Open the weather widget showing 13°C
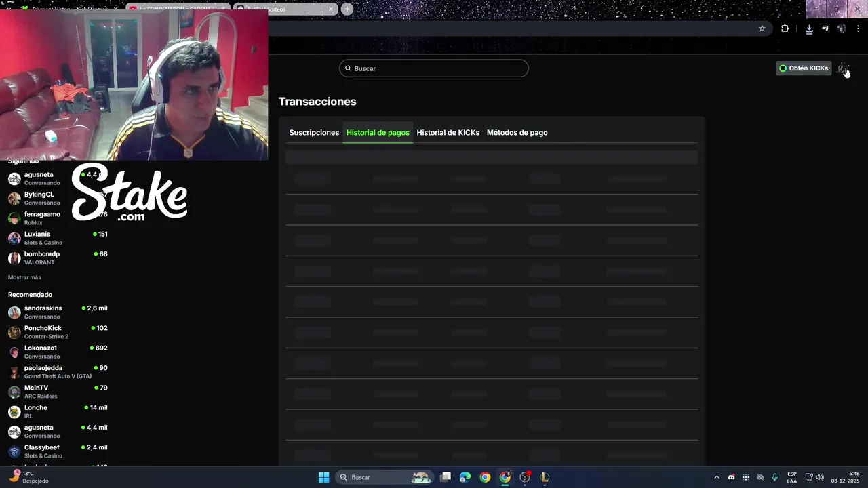 [28, 477]
